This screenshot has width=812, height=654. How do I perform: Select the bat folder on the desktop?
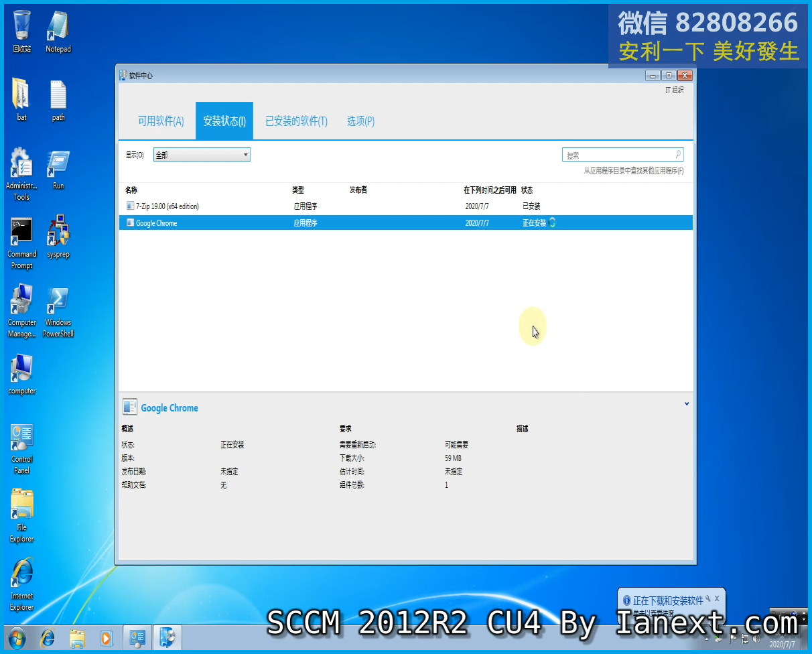21,100
